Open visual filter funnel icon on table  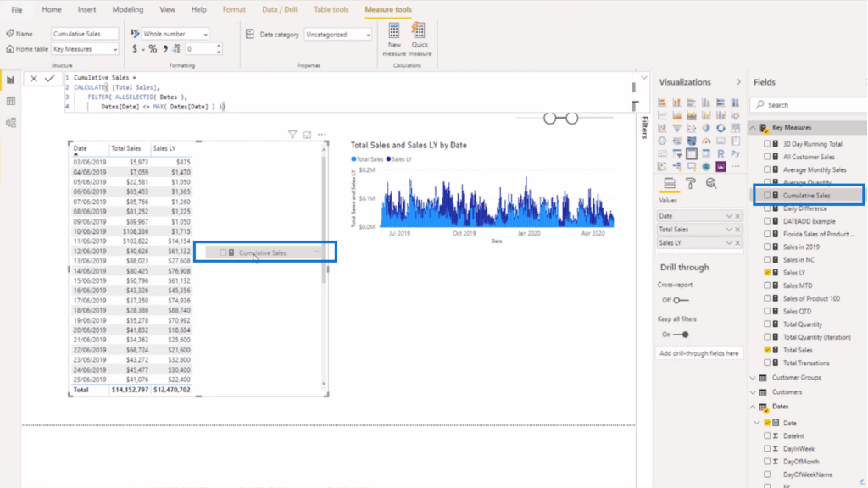click(x=292, y=135)
